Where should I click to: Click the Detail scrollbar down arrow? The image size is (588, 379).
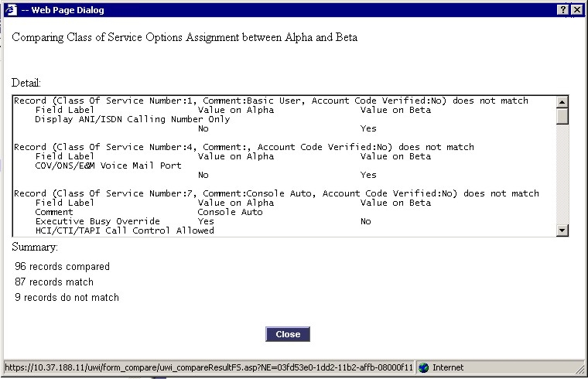562,230
